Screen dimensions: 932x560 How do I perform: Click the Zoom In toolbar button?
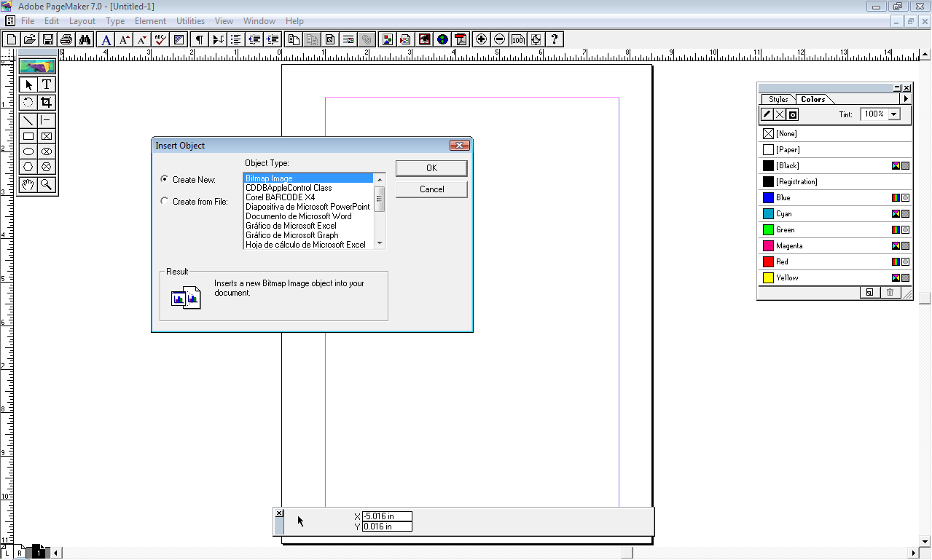[481, 39]
